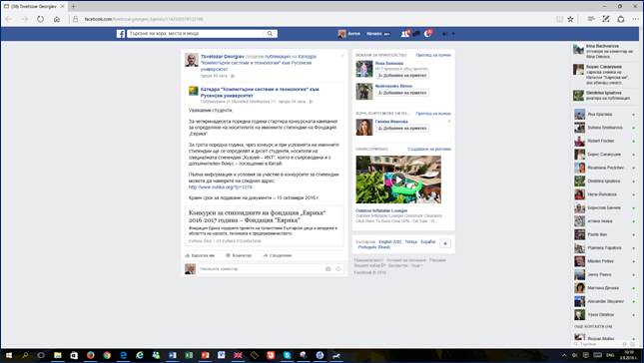
Task: Switch language to English (US)
Action: (389, 242)
